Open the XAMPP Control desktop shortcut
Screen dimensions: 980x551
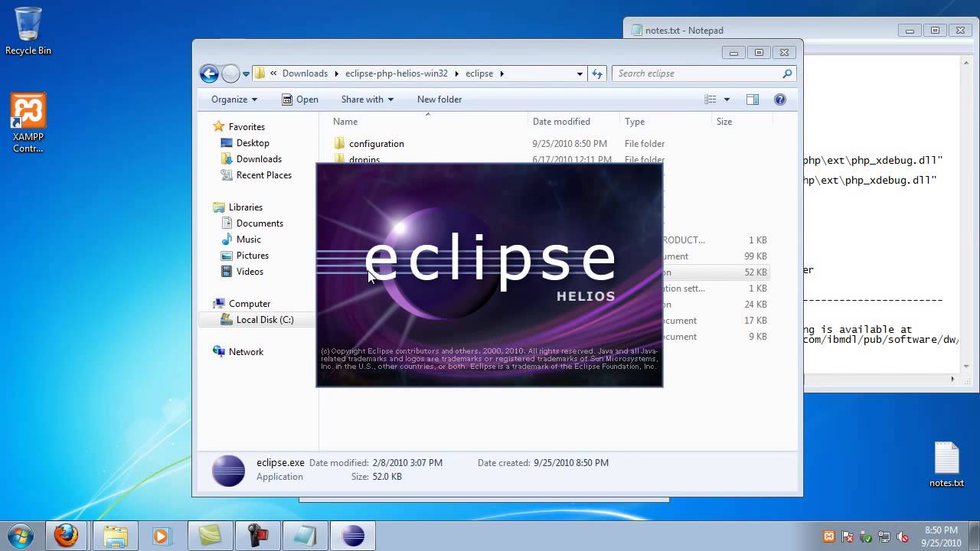coord(28,123)
